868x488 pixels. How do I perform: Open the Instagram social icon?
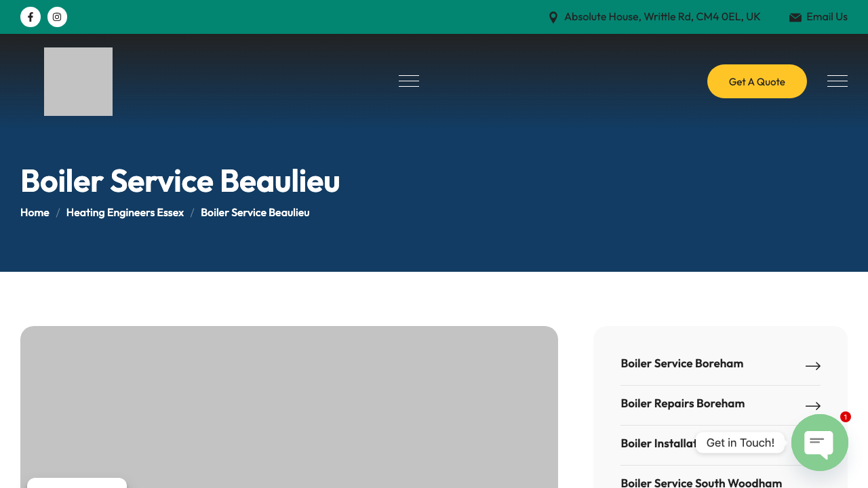[x=57, y=17]
